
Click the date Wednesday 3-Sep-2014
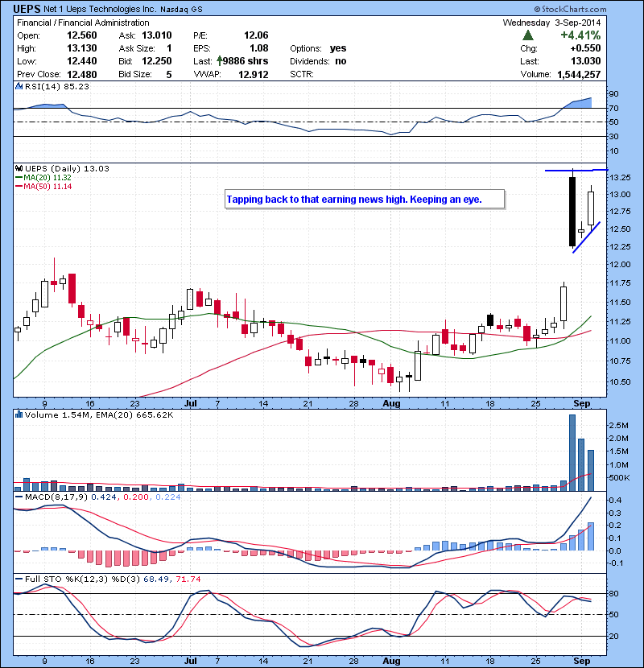[551, 23]
